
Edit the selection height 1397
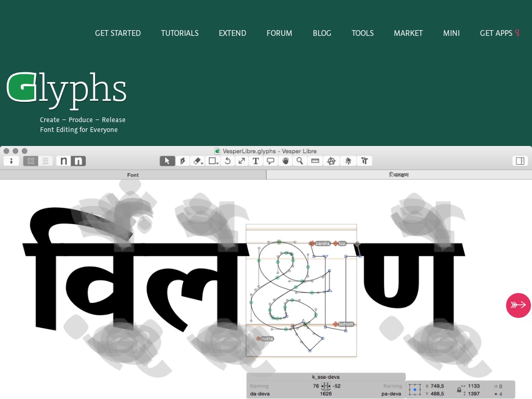tap(474, 394)
